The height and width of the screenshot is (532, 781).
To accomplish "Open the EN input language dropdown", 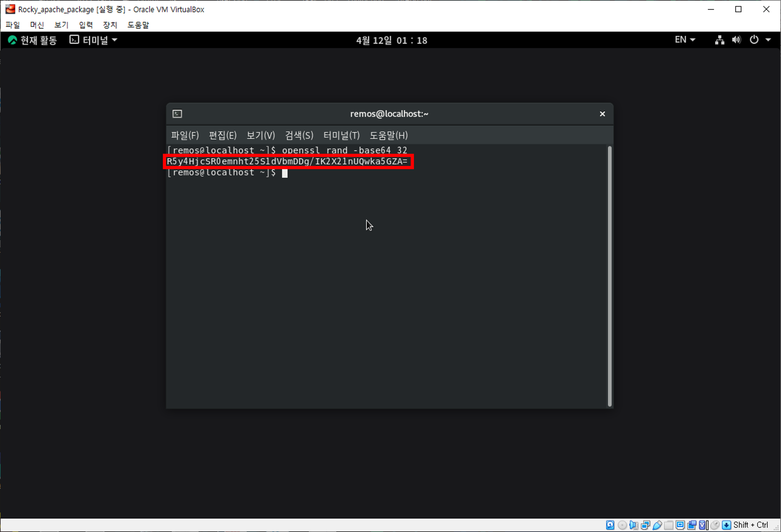I will click(685, 40).
